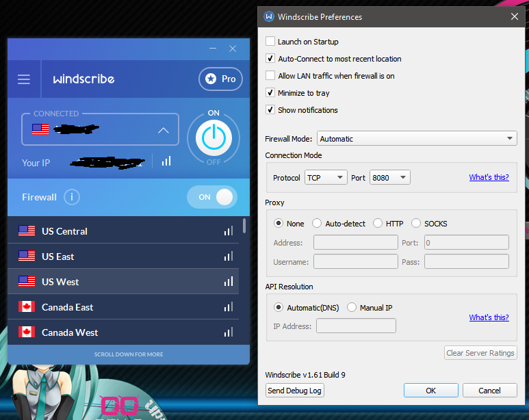The width and height of the screenshot is (529, 420).
Task: Click signal bars on US Central row
Action: (x=229, y=231)
